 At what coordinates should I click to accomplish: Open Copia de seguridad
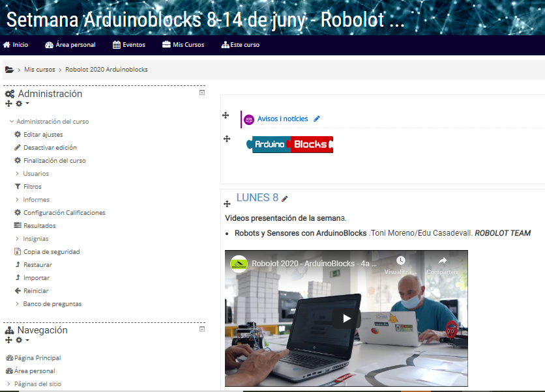point(52,252)
